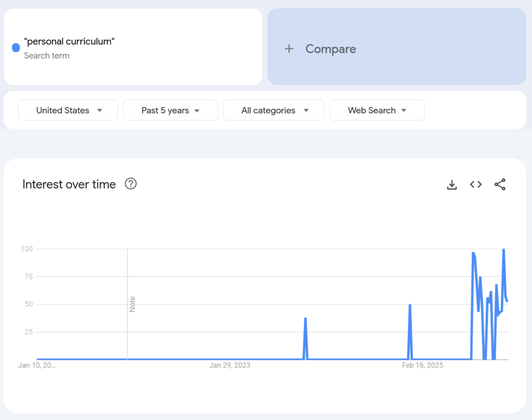Expand the United States chevron arrow
The image size is (532, 420).
click(100, 110)
